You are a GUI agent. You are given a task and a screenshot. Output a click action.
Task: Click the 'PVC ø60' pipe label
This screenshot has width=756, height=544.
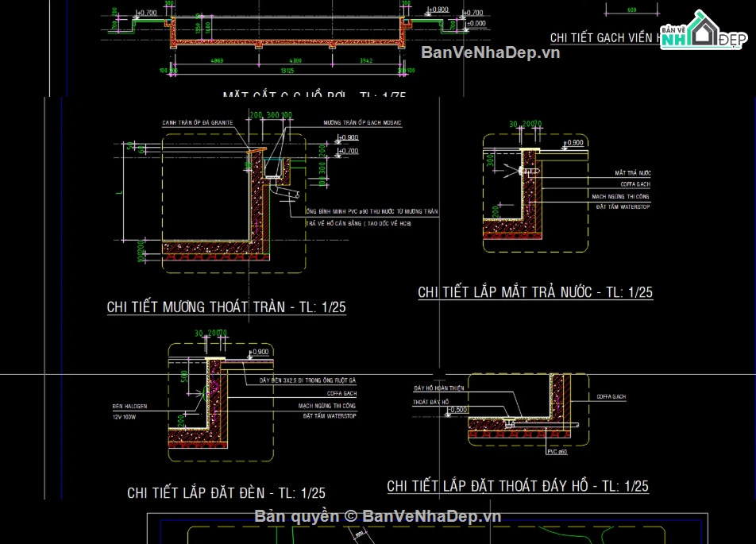[x=557, y=450]
